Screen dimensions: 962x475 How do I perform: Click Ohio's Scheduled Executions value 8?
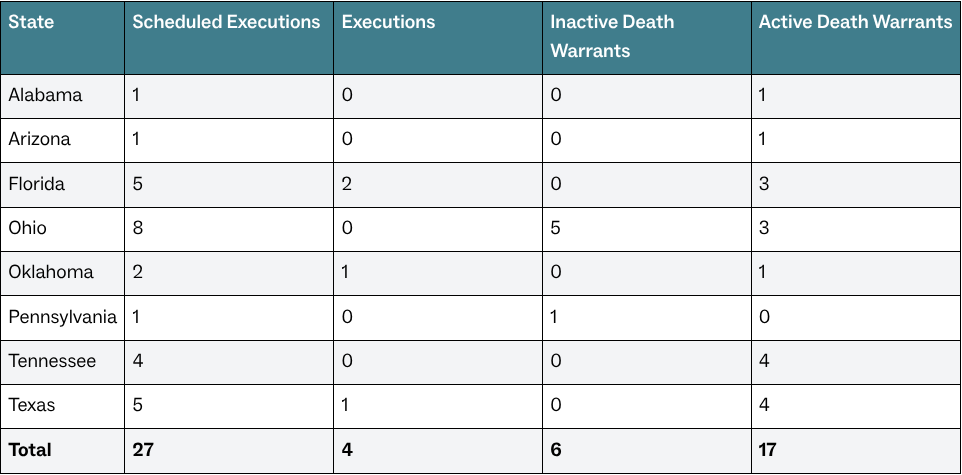click(138, 228)
